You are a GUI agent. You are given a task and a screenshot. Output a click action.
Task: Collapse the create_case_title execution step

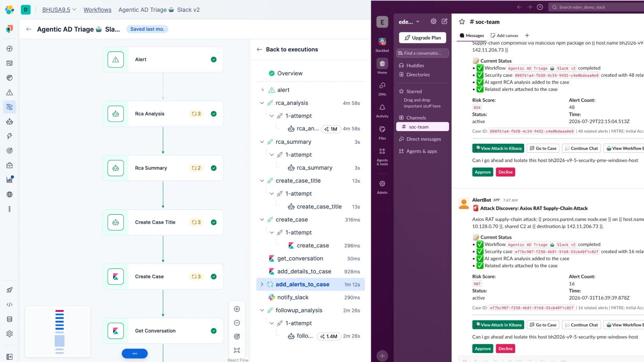pyautogui.click(x=262, y=181)
